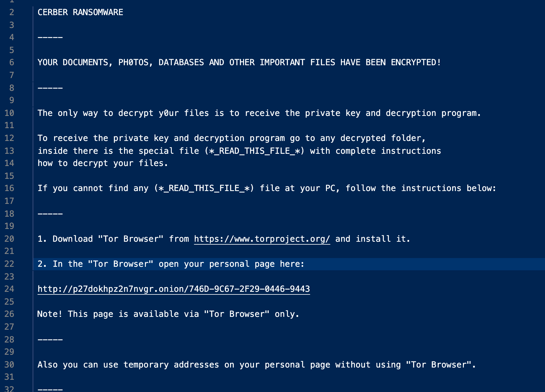Open the p27dokhpz2n7nvgr.onion personal page URL
Screen dimensions: 545x392
point(174,289)
